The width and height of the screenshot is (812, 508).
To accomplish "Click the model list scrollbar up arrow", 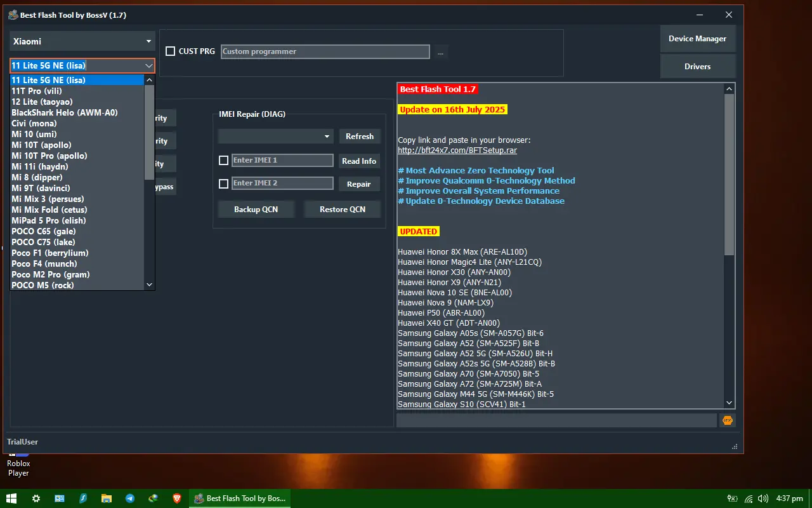I will tap(150, 80).
